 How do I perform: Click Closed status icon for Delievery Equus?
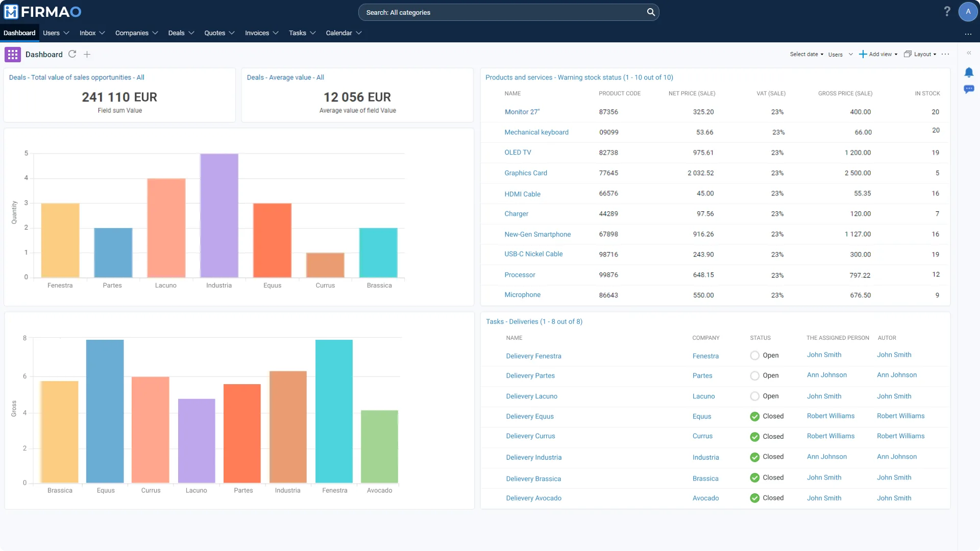coord(754,416)
